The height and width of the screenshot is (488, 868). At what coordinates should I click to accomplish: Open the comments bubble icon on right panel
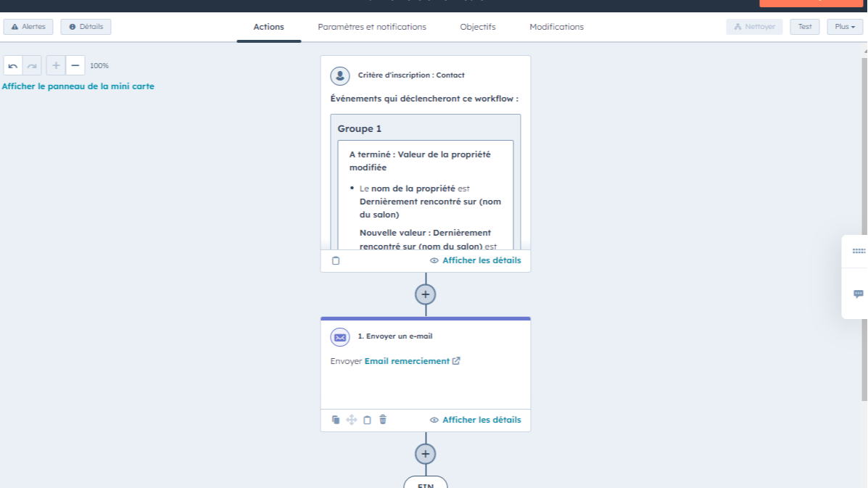coord(857,293)
